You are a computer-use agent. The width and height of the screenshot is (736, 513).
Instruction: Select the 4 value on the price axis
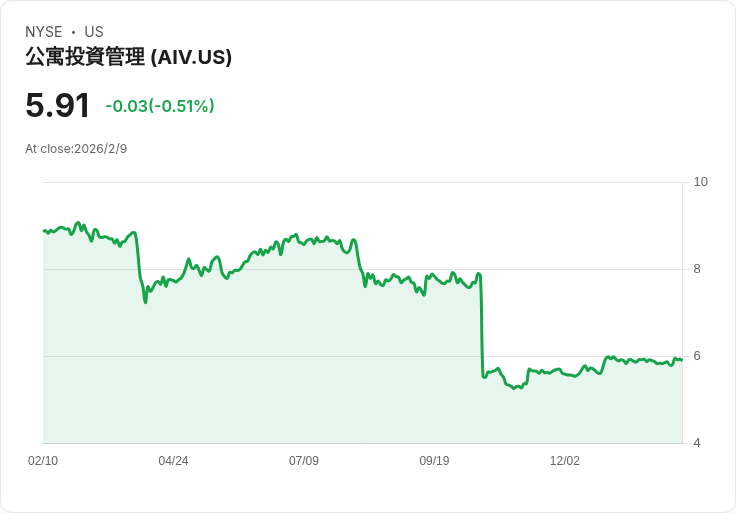(x=698, y=443)
